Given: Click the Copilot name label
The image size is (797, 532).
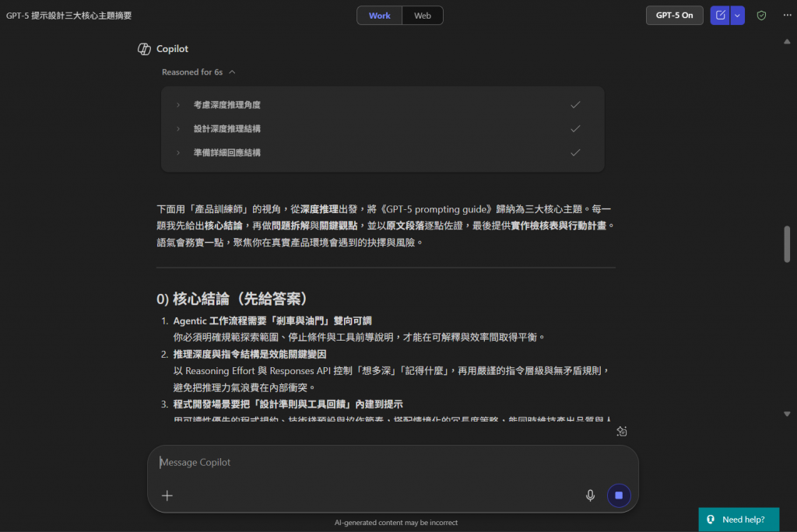Looking at the screenshot, I should [172, 49].
